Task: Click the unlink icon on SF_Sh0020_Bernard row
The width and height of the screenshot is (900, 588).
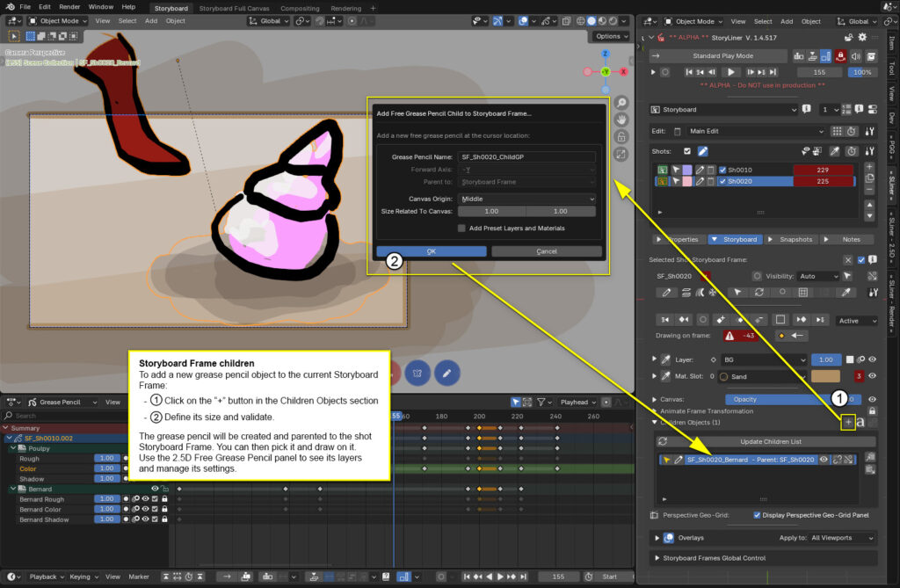Action: (x=838, y=460)
